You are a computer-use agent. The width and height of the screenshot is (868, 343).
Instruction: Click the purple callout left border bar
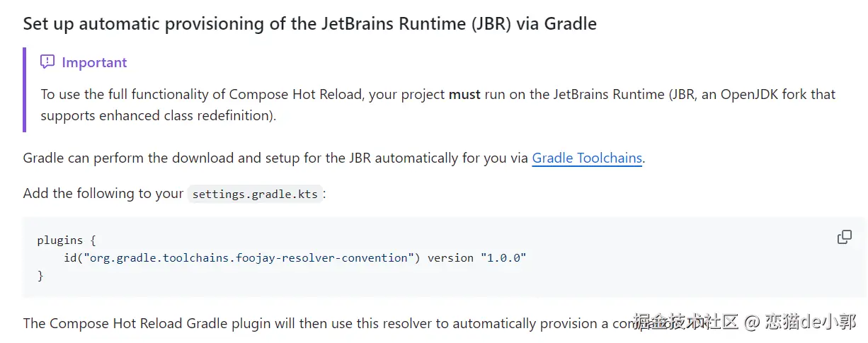coord(25,90)
